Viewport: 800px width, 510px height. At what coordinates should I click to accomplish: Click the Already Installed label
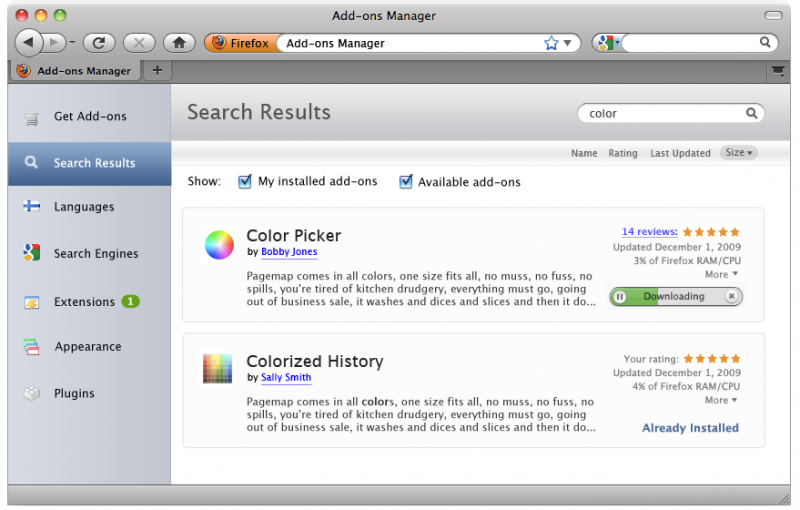[x=690, y=428]
